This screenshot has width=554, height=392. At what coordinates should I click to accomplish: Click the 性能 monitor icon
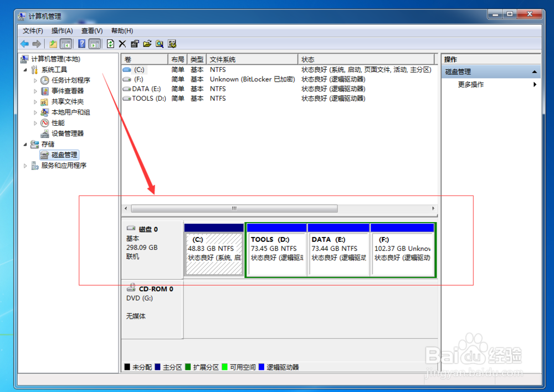pos(44,123)
